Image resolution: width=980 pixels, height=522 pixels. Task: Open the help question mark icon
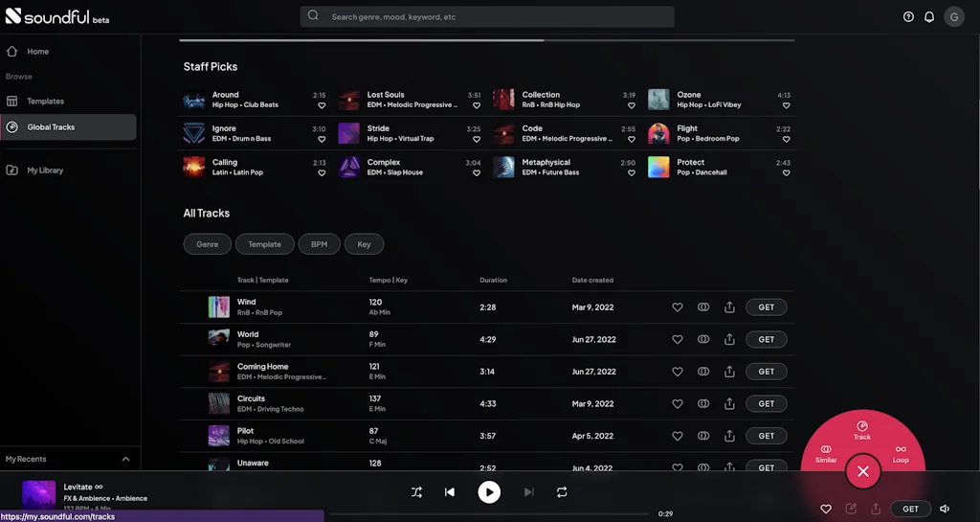pyautogui.click(x=908, y=17)
